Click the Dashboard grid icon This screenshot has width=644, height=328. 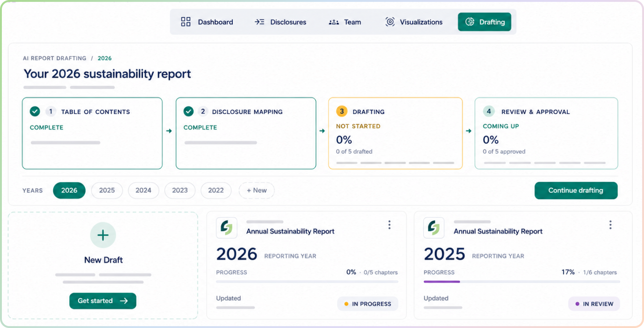coord(186,22)
